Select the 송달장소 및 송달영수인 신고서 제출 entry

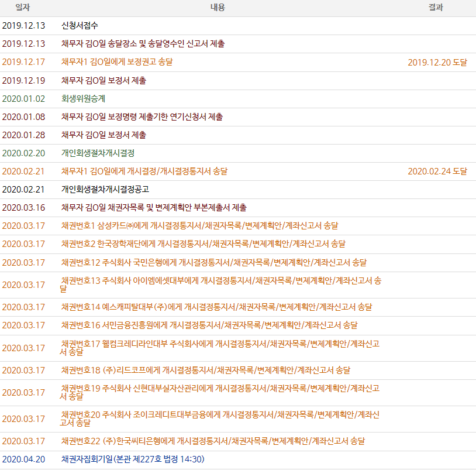click(x=143, y=44)
